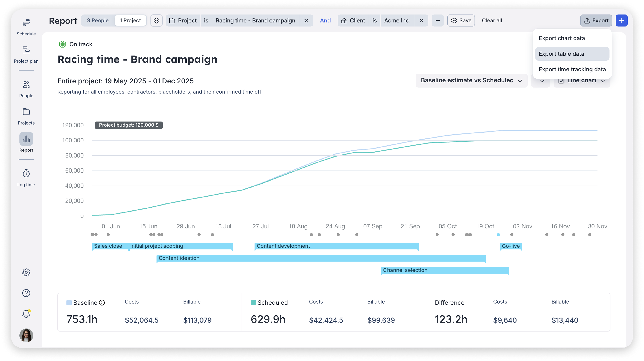
Task: Switch to the 9 People toggle
Action: 98,20
